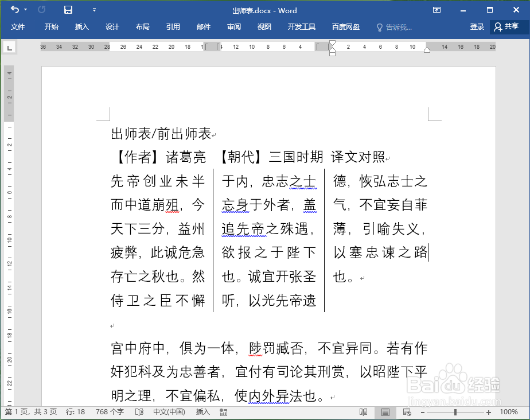Image resolution: width=530 pixels, height=420 pixels.
Task: Click the 登录 sign-in link
Action: coord(478,27)
